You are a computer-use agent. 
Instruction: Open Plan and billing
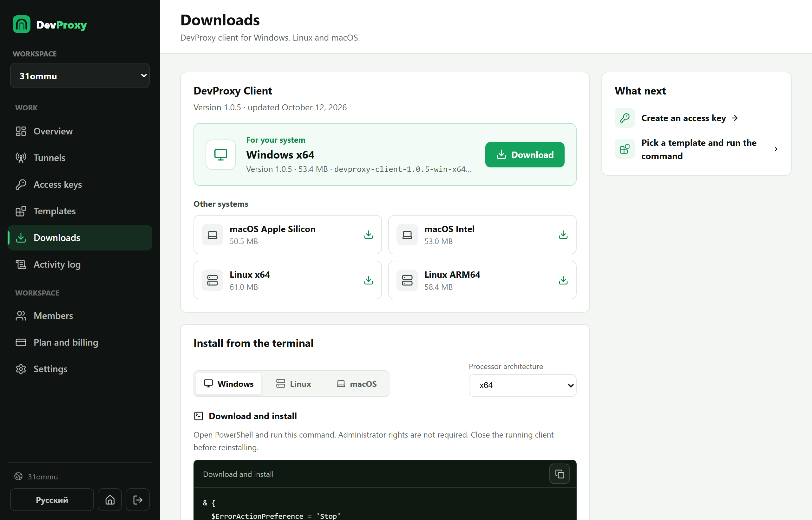80,342
